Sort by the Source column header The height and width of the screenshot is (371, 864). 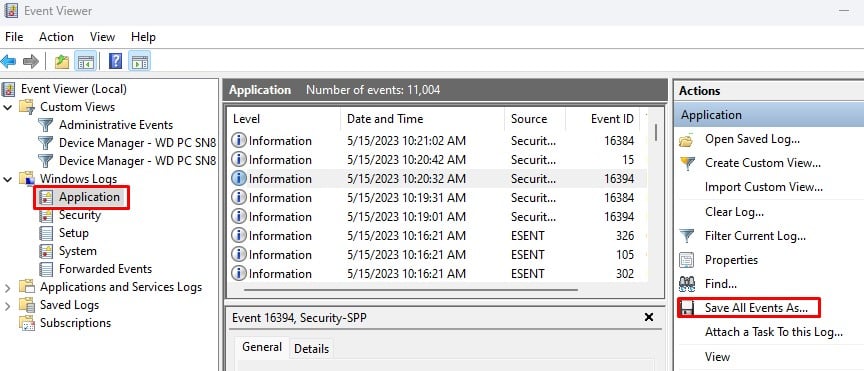click(535, 119)
